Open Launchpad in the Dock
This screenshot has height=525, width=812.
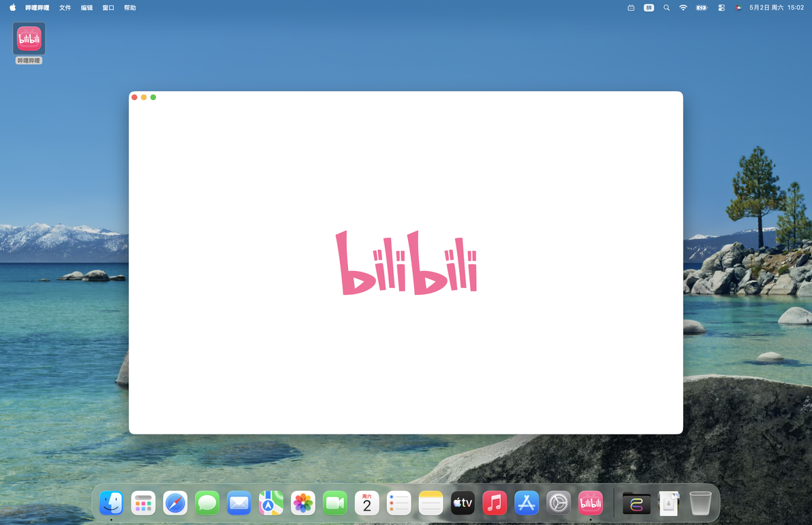tap(144, 503)
